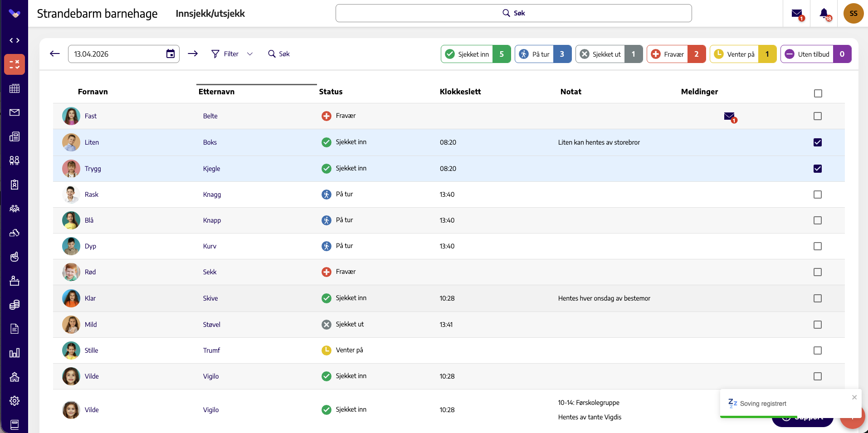Image resolution: width=868 pixels, height=433 pixels.
Task: Filter by the Sjekket inn status badge
Action: tap(476, 54)
